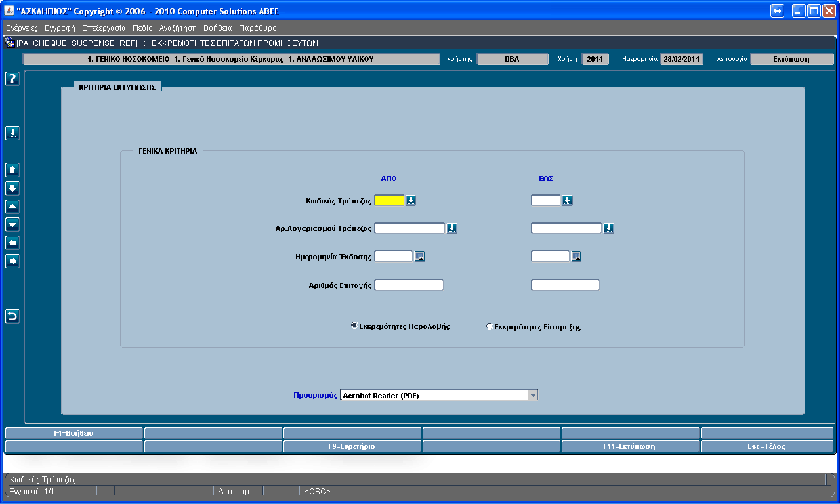Expand the Προορισμός Acrobat Reader dropdown
Image resolution: width=840 pixels, height=504 pixels.
533,395
